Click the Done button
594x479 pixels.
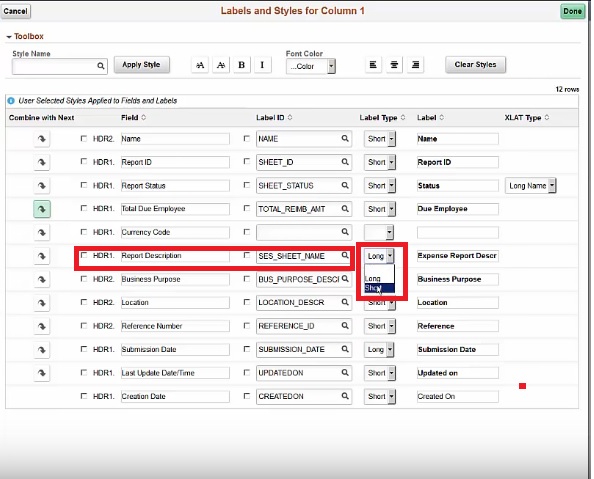coord(572,11)
